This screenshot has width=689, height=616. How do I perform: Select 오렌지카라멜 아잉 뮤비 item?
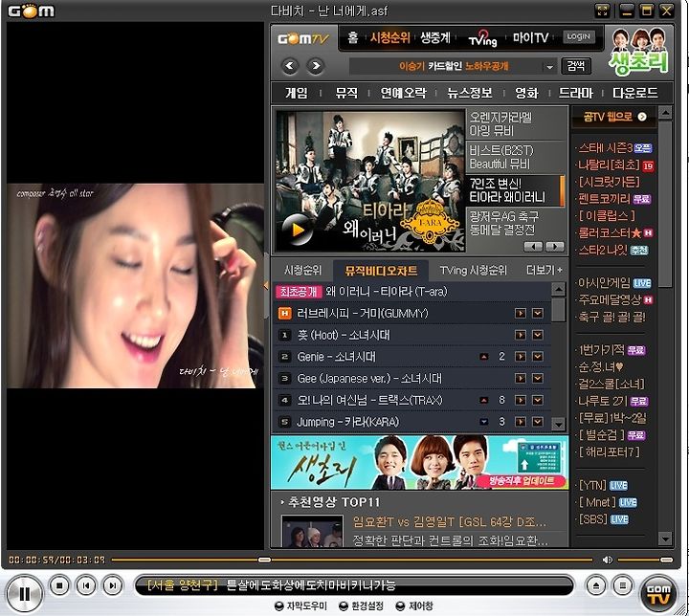click(515, 124)
